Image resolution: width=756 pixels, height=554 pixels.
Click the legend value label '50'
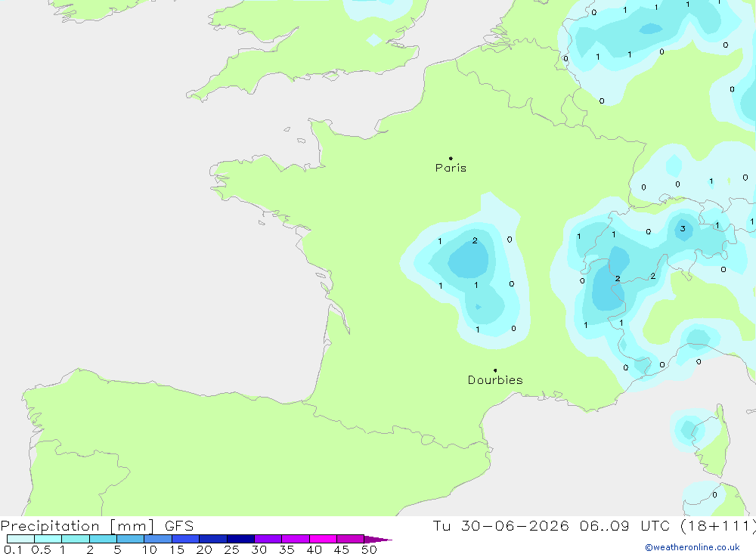pyautogui.click(x=369, y=549)
